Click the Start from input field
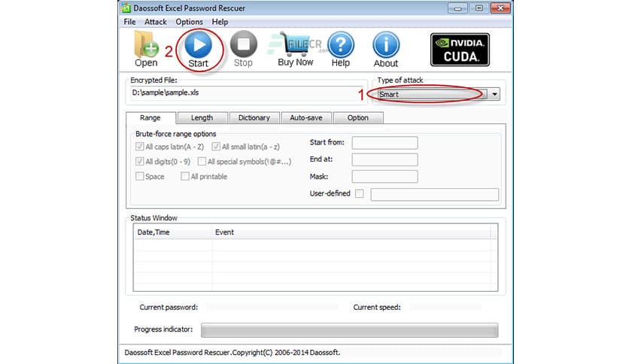629x364 pixels. tap(384, 143)
